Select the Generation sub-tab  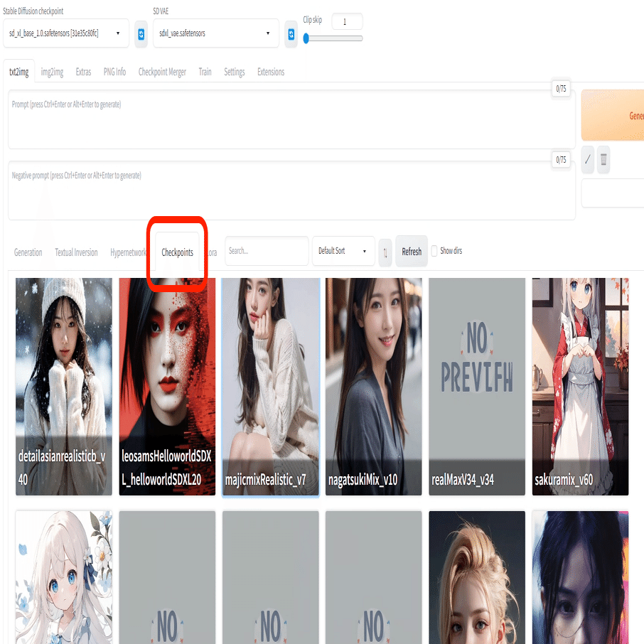point(28,252)
